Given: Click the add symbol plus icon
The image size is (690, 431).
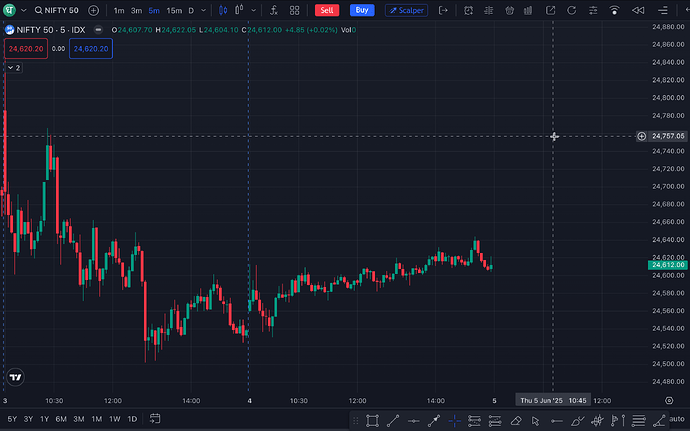Looking at the screenshot, I should coord(93,10).
